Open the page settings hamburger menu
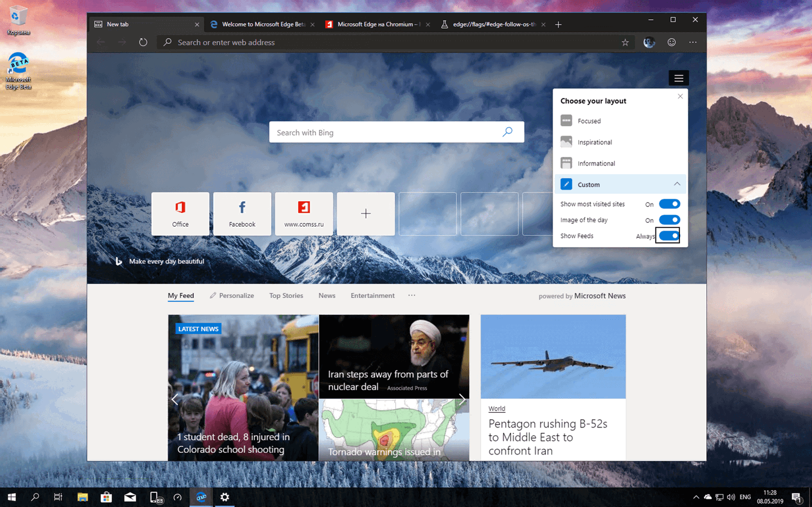The image size is (812, 507). click(x=678, y=78)
